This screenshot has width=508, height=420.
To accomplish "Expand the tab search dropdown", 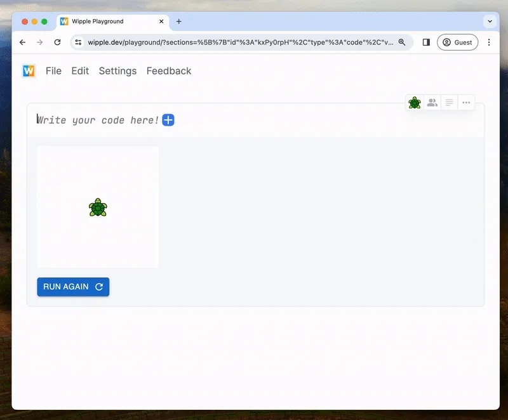I will tap(490, 22).
